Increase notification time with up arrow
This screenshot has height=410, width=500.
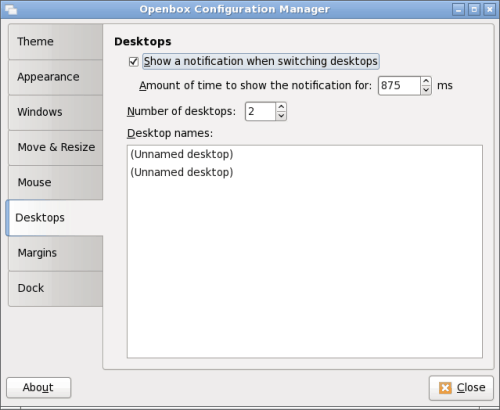pyautogui.click(x=426, y=81)
